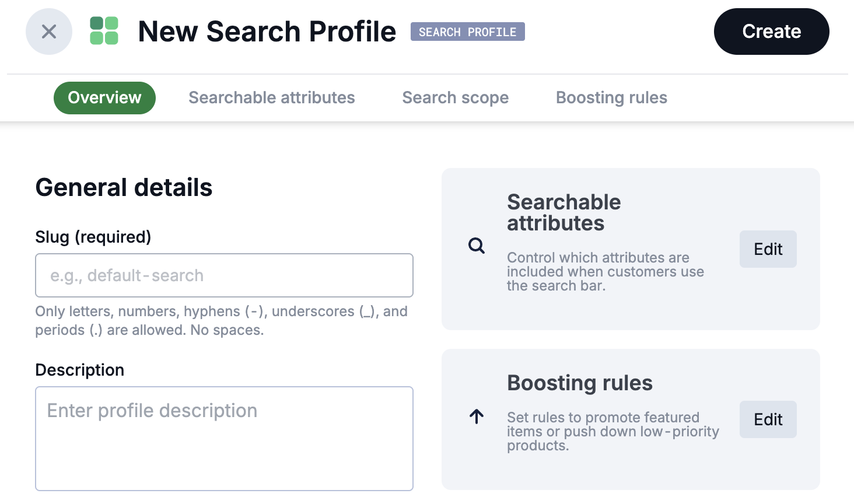This screenshot has width=854, height=504.
Task: Click the New Search Profile title
Action: tap(267, 32)
